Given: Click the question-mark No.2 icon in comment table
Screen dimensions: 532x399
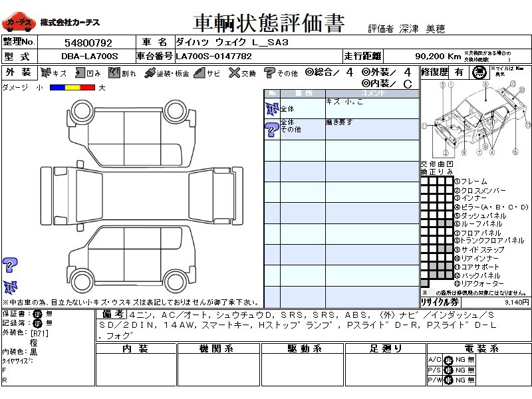Looking at the screenshot, I should pyautogui.click(x=272, y=129).
